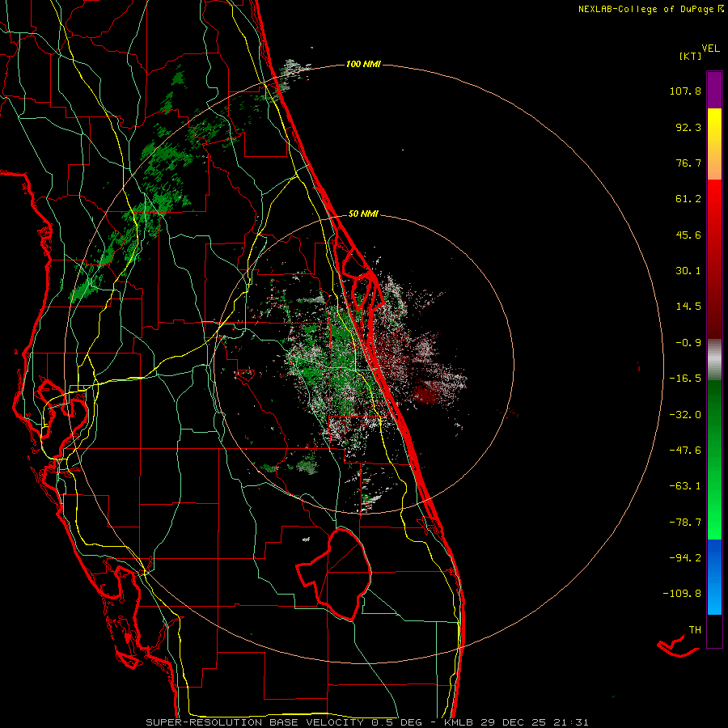Click the 76.7 value on velocity scale
This screenshot has height=728, width=728.
(x=688, y=163)
